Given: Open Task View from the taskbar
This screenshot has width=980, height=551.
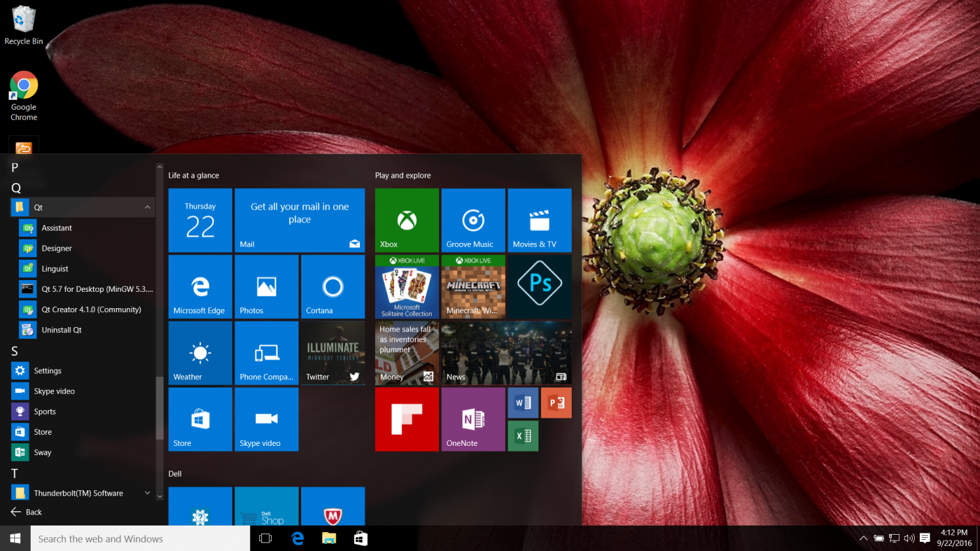Looking at the screenshot, I should (265, 538).
